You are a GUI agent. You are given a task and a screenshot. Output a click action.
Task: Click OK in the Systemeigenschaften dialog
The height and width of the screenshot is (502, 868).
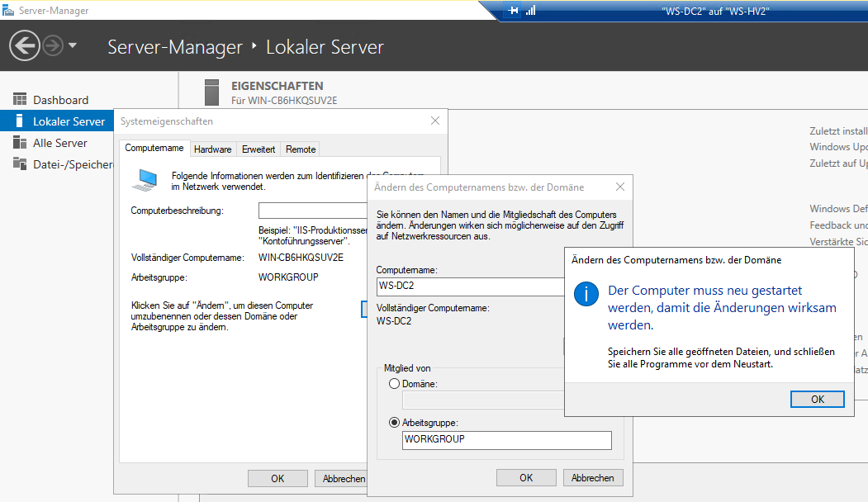coord(277,479)
